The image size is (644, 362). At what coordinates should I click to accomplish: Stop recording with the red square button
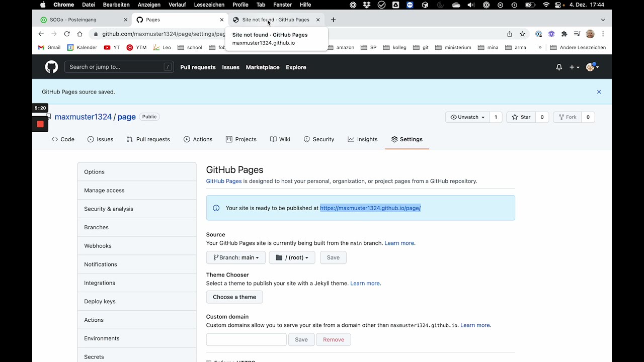click(x=40, y=124)
